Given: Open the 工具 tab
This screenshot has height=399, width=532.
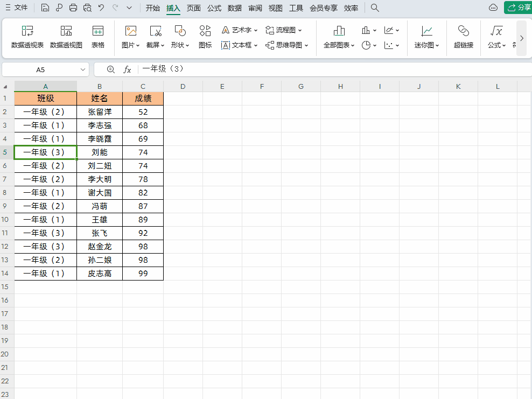Looking at the screenshot, I should (296, 8).
